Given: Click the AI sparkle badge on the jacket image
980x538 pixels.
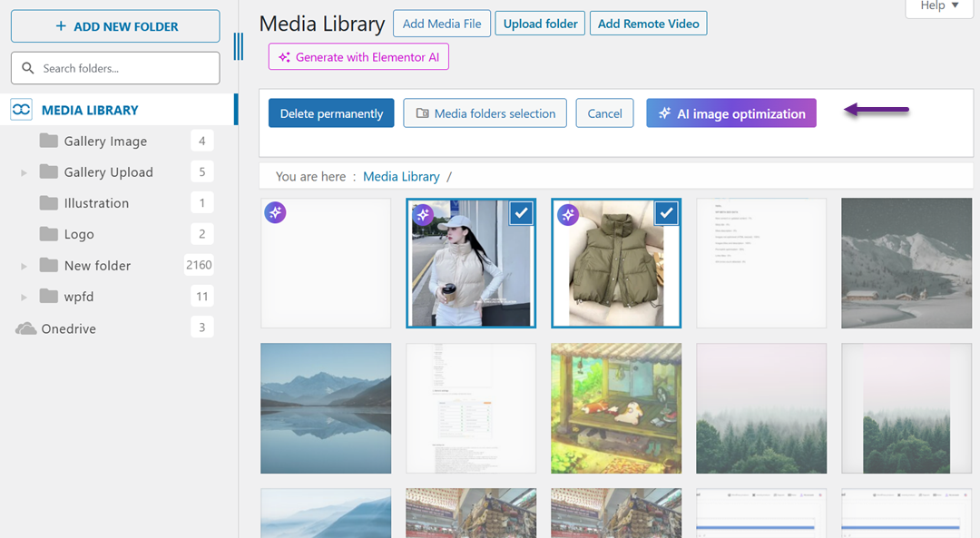Looking at the screenshot, I should click(568, 214).
